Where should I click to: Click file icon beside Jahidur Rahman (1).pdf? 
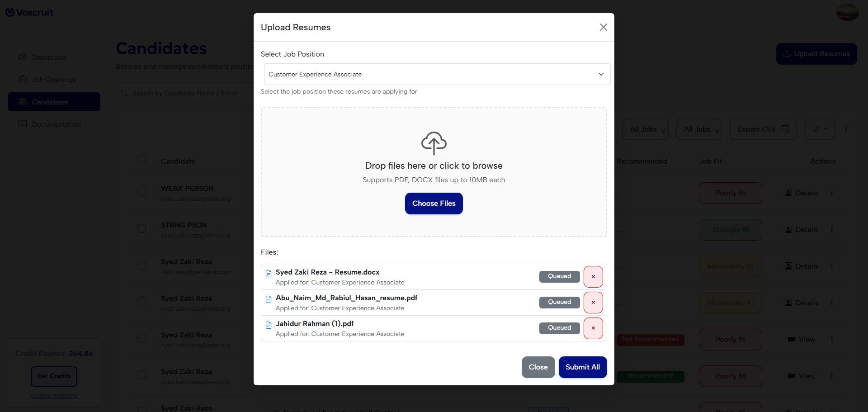pos(269,325)
